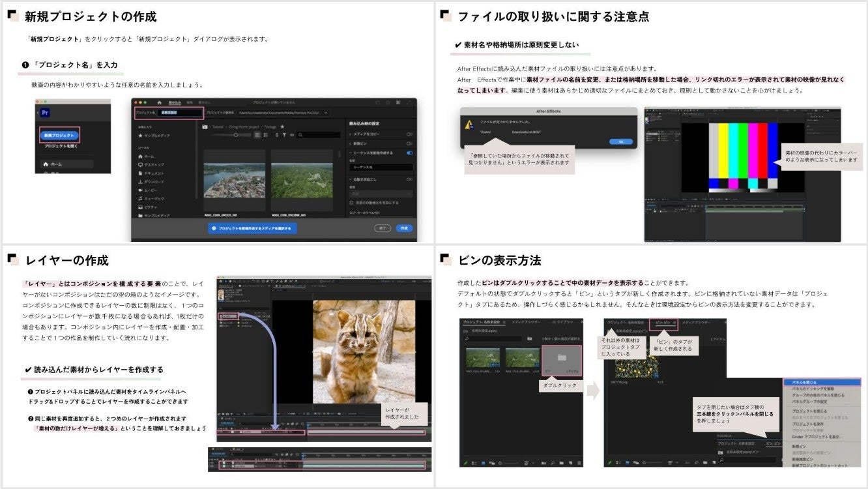Click OK in the After Effects error dialog
The width and height of the screenshot is (868, 489).
pyautogui.click(x=621, y=141)
